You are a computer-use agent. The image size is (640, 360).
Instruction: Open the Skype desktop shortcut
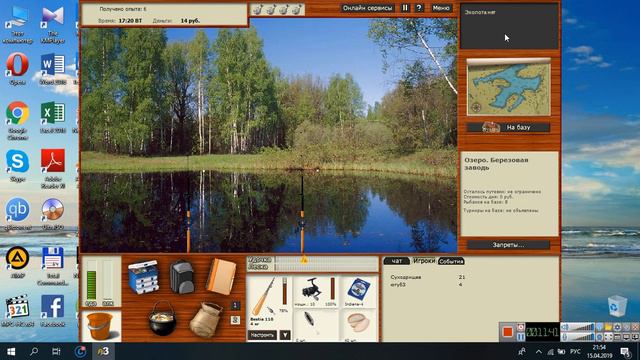(x=17, y=165)
